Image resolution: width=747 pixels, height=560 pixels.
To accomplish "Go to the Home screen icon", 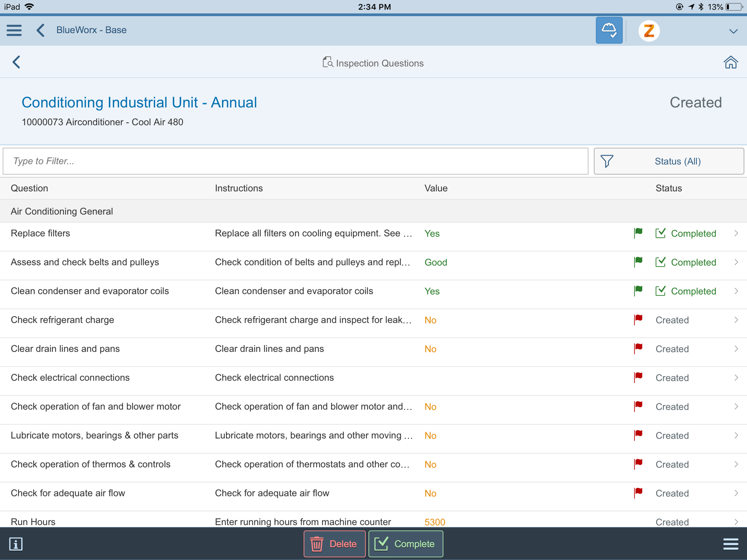I will click(730, 63).
